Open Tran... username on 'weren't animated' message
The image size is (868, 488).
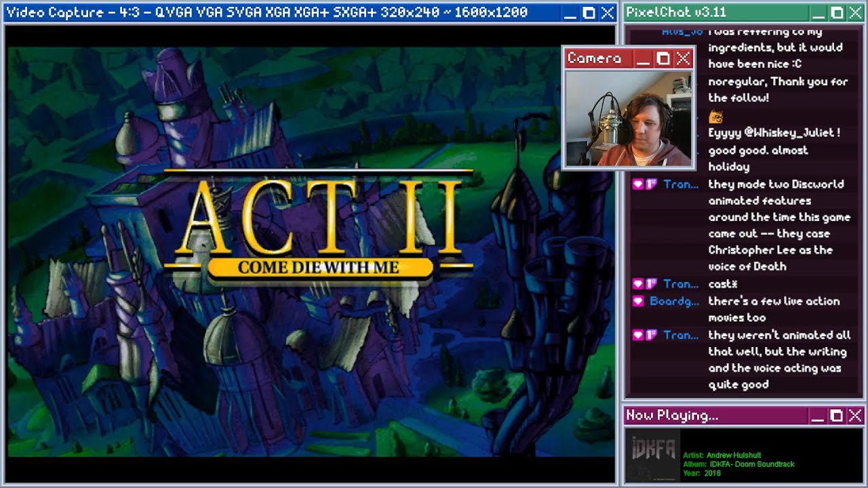681,335
